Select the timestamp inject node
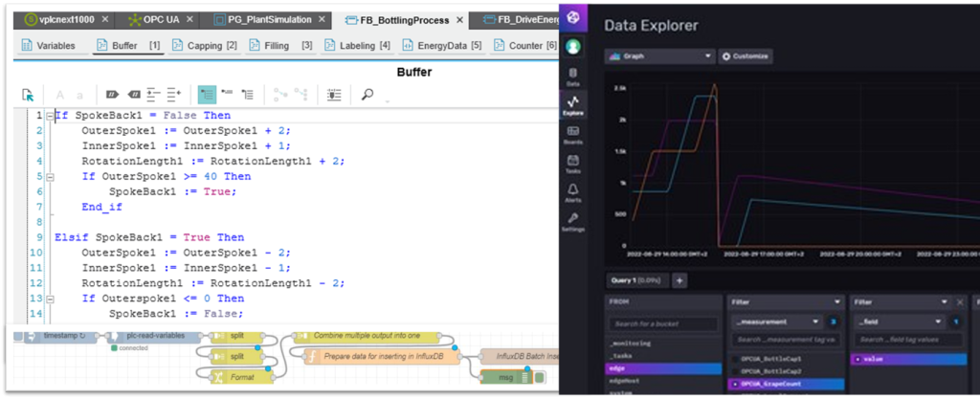 (61, 337)
